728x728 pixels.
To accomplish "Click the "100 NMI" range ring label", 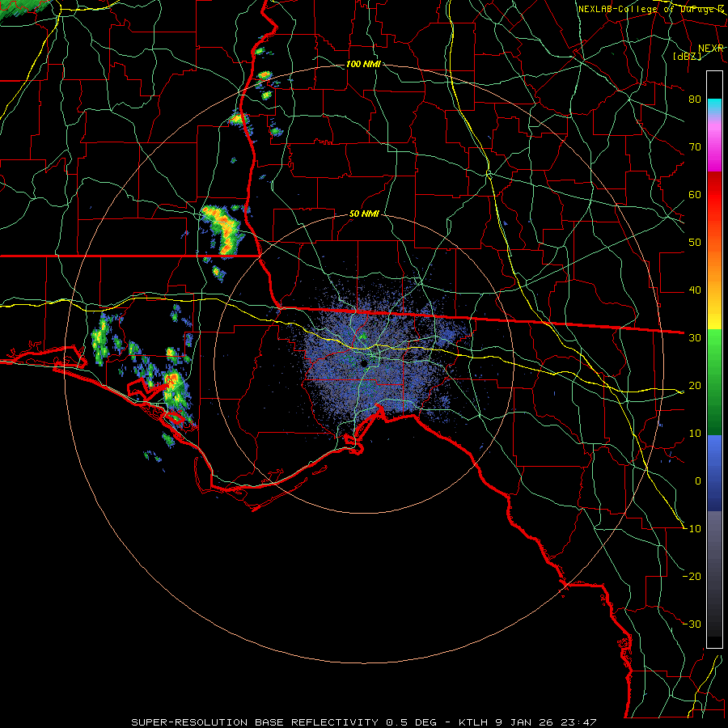I will (x=363, y=64).
